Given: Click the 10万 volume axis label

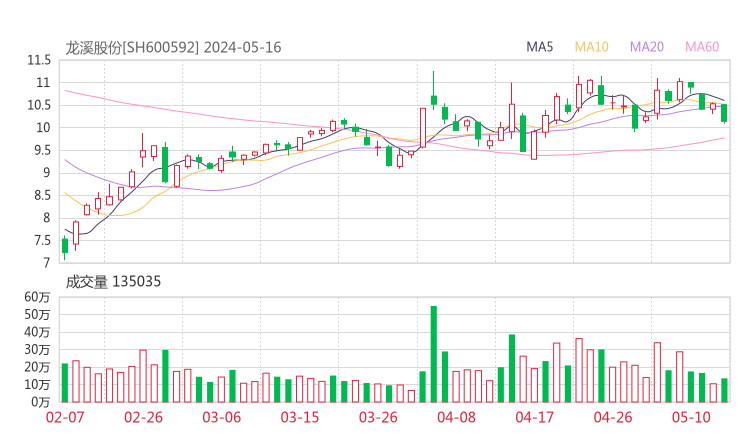Looking at the screenshot, I should pyautogui.click(x=37, y=385).
